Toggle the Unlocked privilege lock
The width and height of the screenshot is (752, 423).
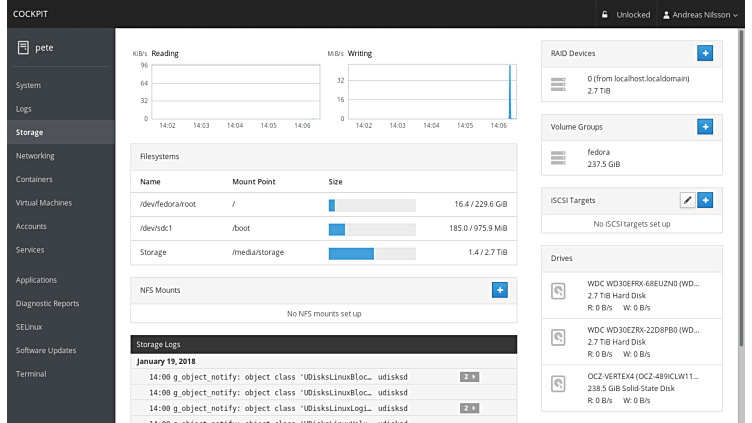coord(626,15)
